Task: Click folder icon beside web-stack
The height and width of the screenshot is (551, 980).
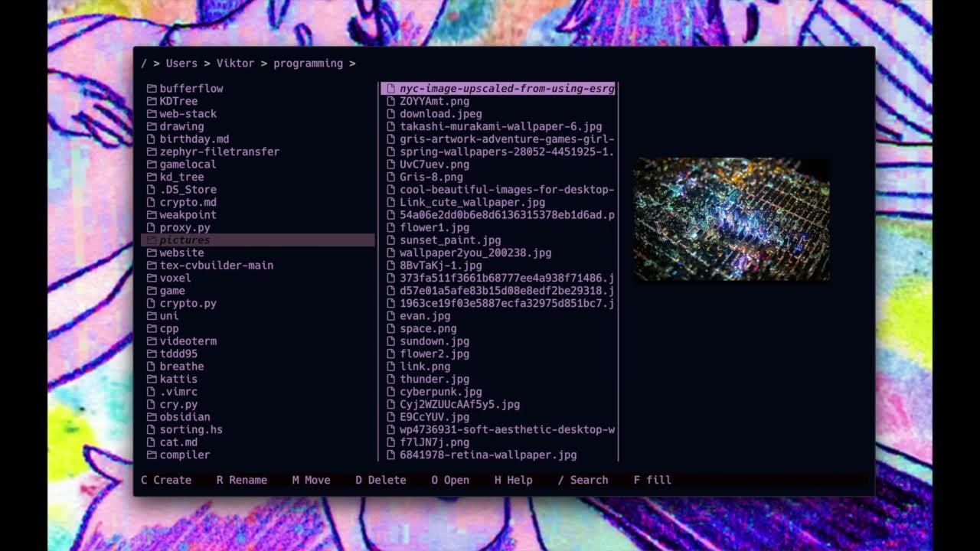Action: point(152,114)
